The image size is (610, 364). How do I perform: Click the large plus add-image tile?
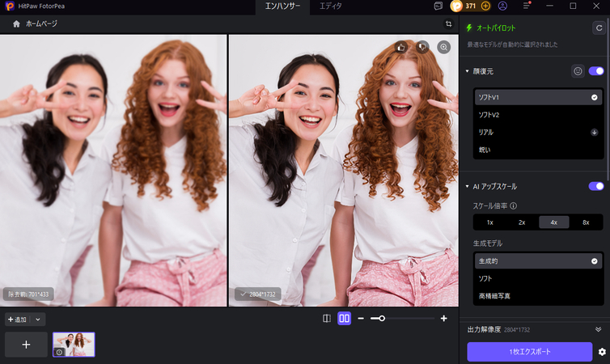coord(26,345)
